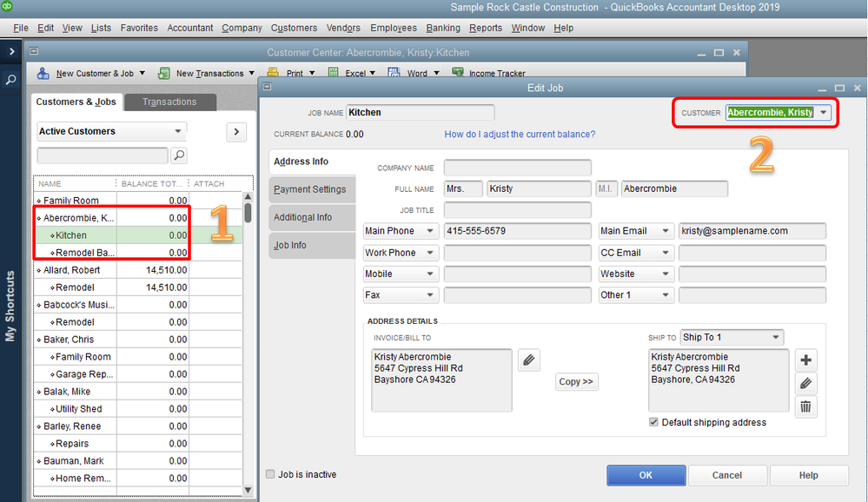Select the Utility Shed job row

pos(137,408)
